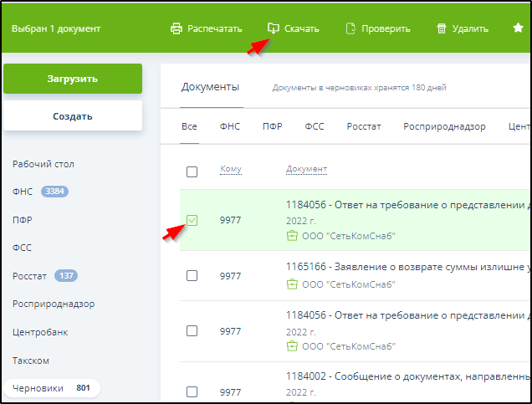
Task: Sort by the Документ column header
Action: pos(306,170)
